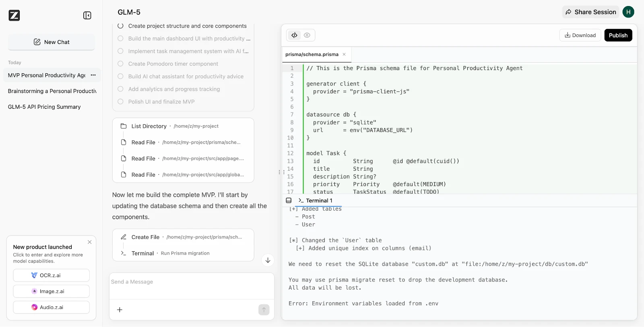
Task: Select Create project structure task circle
Action: pos(120,26)
